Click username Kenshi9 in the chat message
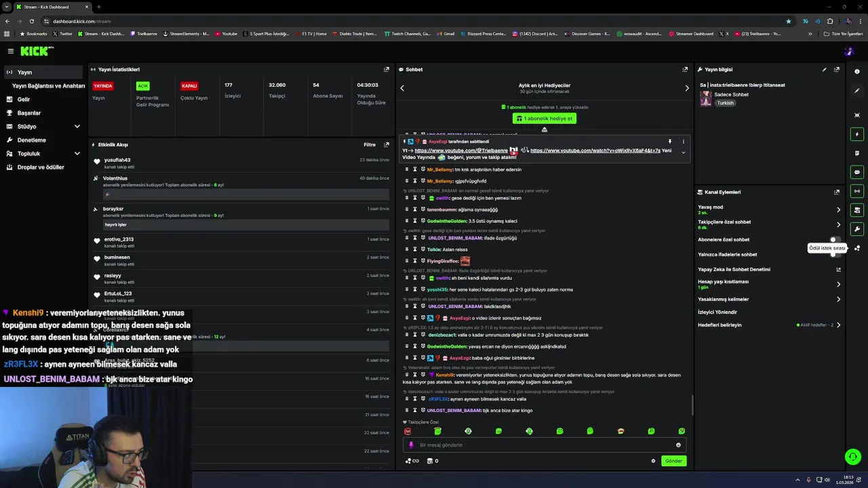 [x=445, y=375]
